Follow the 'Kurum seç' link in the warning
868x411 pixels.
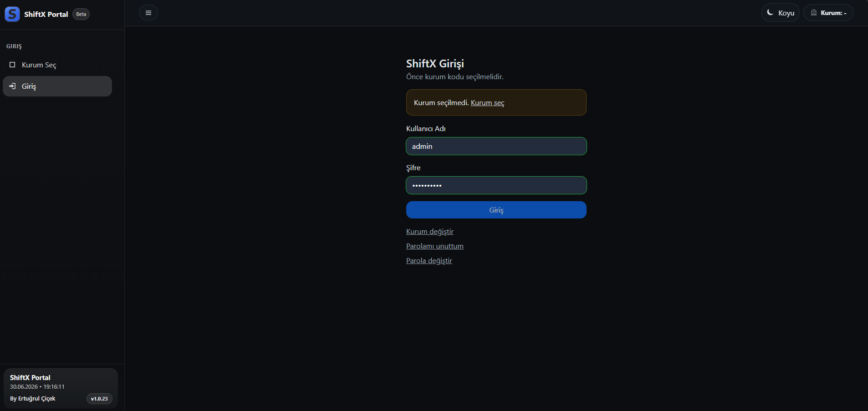click(487, 103)
